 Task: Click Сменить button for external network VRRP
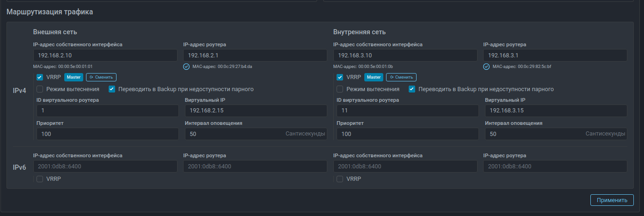pos(101,77)
